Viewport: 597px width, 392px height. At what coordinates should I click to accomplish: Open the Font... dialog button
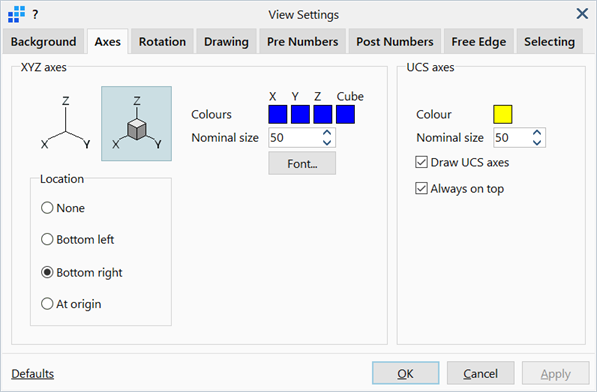click(302, 164)
